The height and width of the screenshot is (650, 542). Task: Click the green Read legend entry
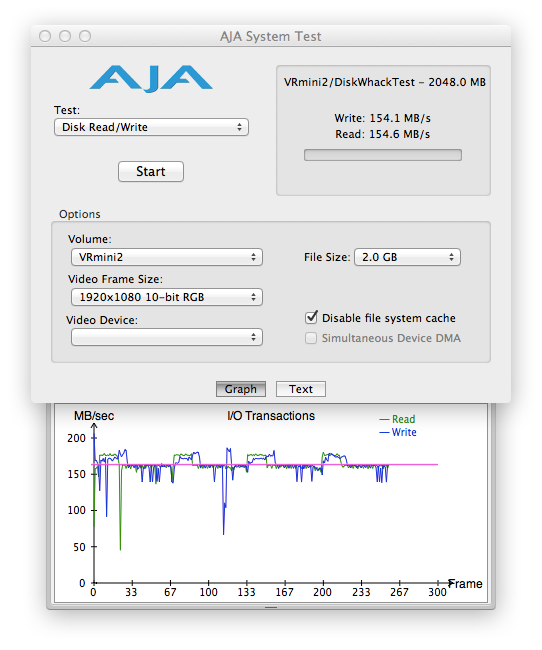coord(397,419)
